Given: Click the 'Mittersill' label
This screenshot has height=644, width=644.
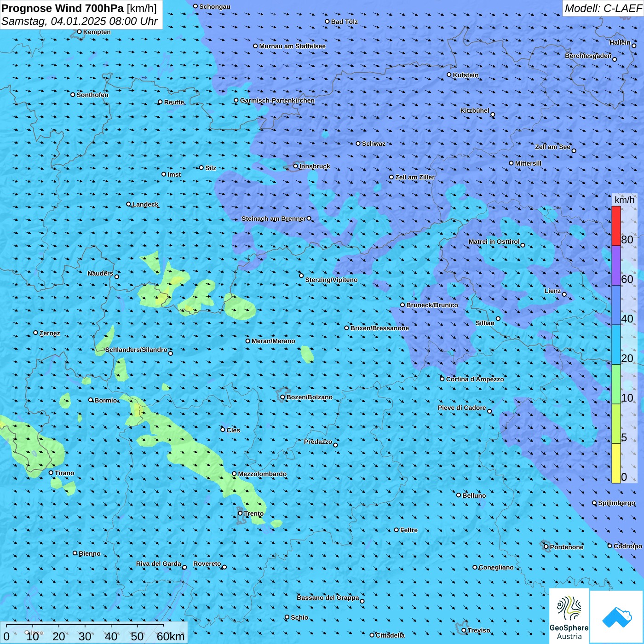Looking at the screenshot, I should click(528, 163).
